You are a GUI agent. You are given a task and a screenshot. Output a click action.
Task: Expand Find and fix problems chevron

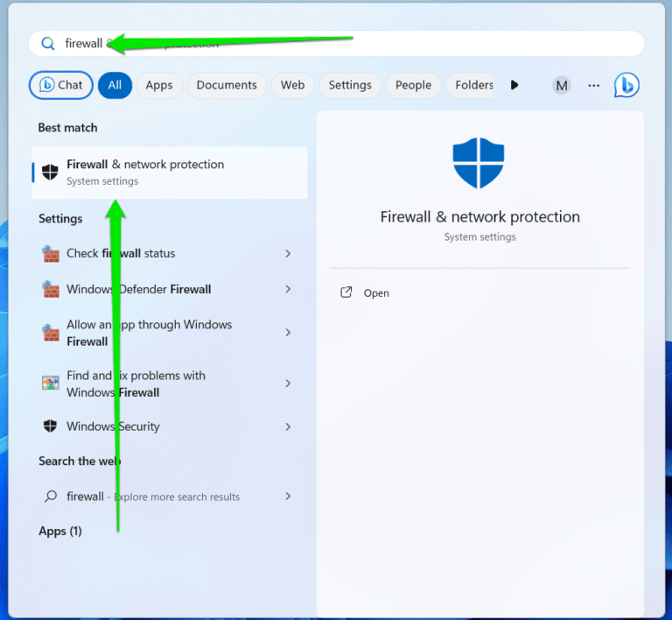click(x=288, y=384)
